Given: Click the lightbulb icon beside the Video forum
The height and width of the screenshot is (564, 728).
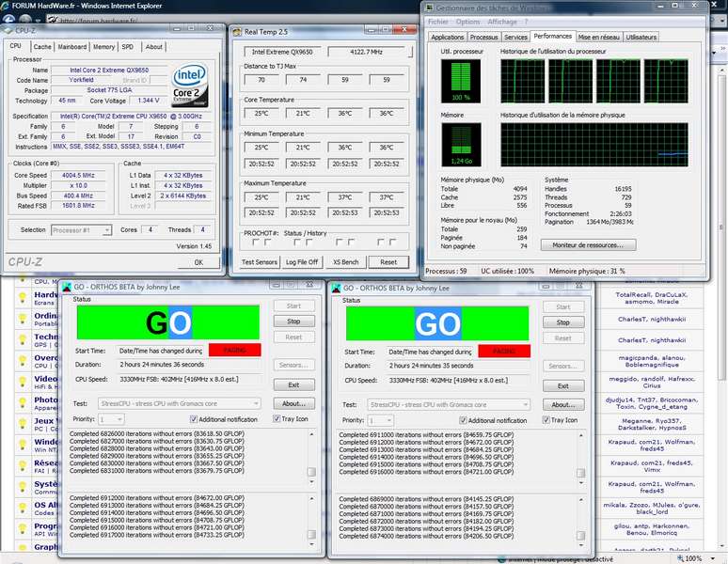Looking at the screenshot, I should click(x=22, y=382).
